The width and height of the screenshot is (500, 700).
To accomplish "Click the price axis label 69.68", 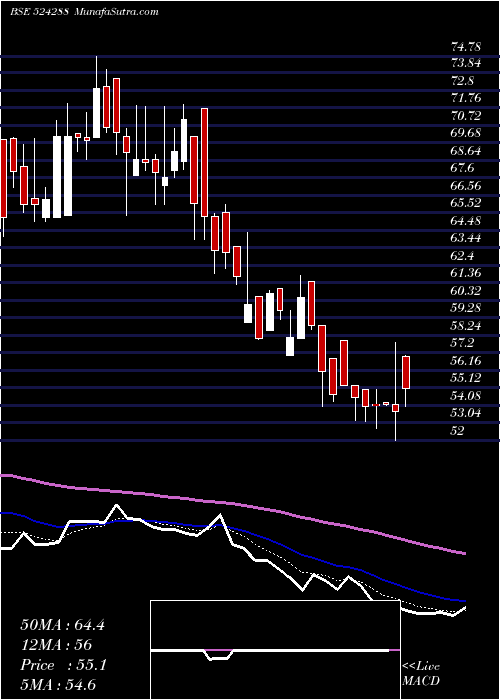I will pyautogui.click(x=467, y=133).
